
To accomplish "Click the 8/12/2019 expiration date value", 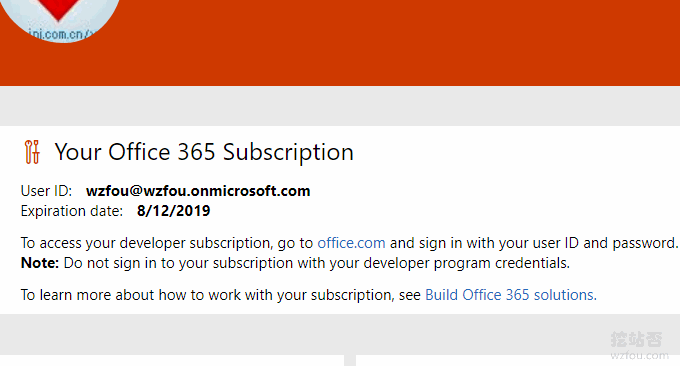I will (173, 211).
